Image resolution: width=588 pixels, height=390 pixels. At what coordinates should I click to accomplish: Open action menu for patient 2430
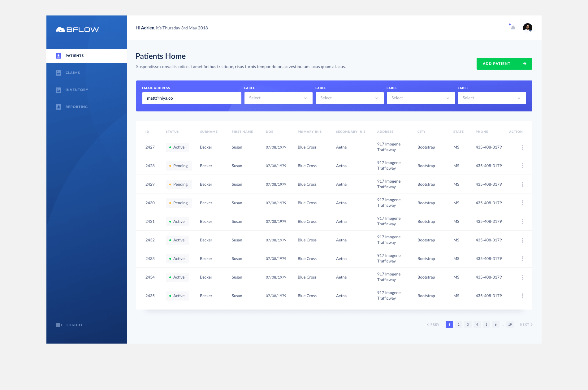coord(522,203)
